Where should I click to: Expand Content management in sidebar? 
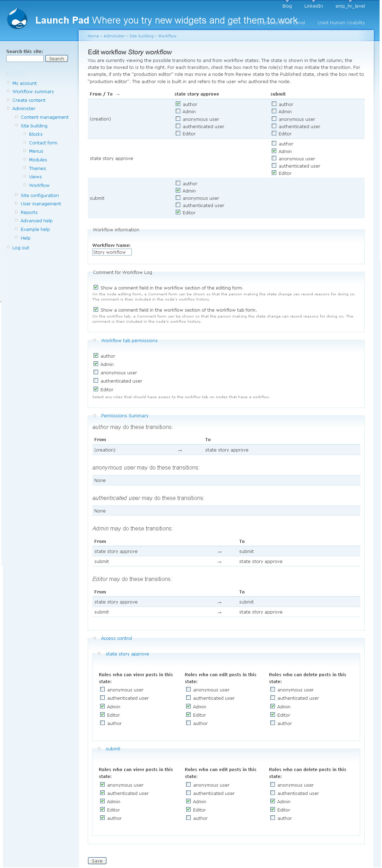point(16,117)
